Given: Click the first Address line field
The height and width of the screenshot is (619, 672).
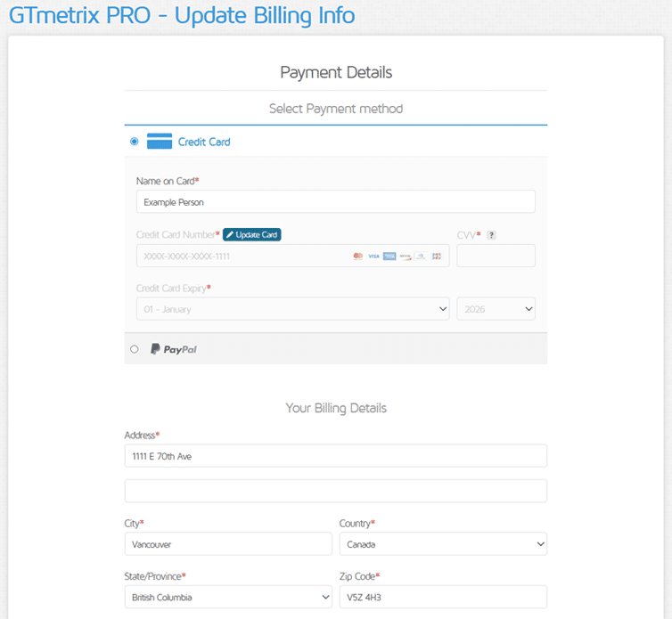Looking at the screenshot, I should pos(336,456).
